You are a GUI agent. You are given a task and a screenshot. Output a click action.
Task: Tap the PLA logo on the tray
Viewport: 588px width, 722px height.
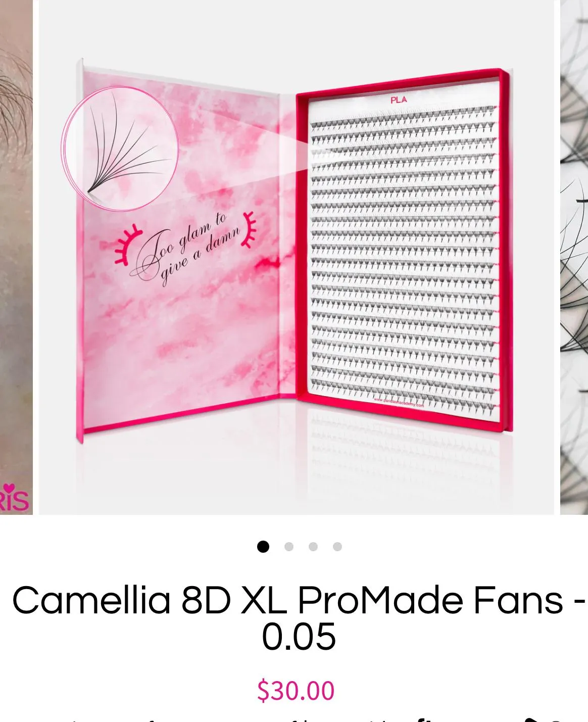point(399,100)
